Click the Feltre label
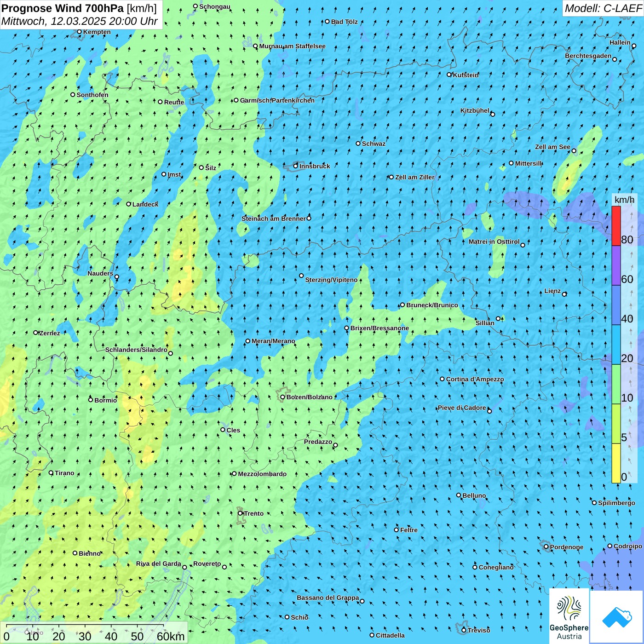 pos(409,530)
